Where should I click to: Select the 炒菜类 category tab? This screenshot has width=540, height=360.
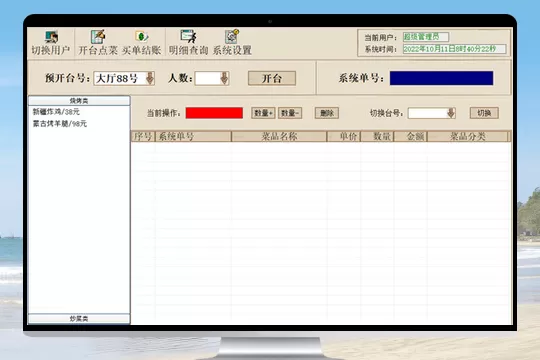(79, 319)
